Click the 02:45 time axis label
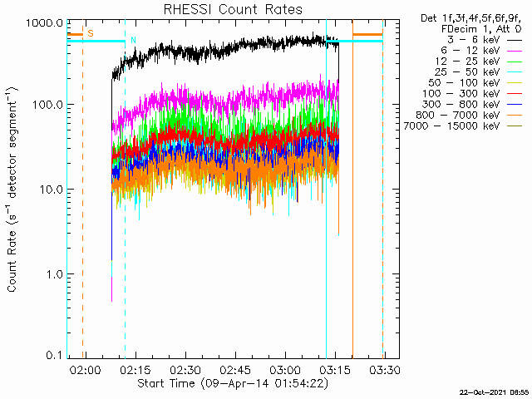The height and width of the screenshot is (399, 532). pyautogui.click(x=235, y=370)
